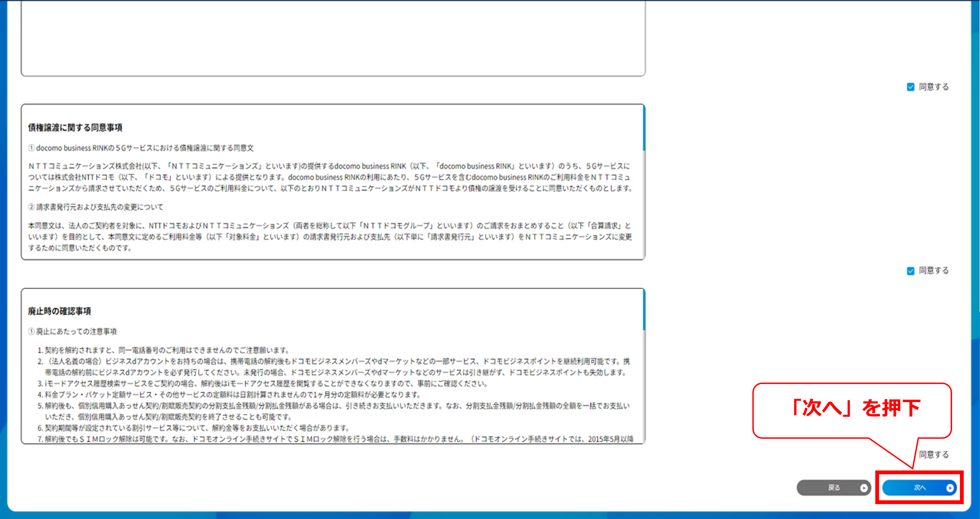Click the 廃止時の確認事項 heading
This screenshot has width=980, height=519.
[59, 311]
